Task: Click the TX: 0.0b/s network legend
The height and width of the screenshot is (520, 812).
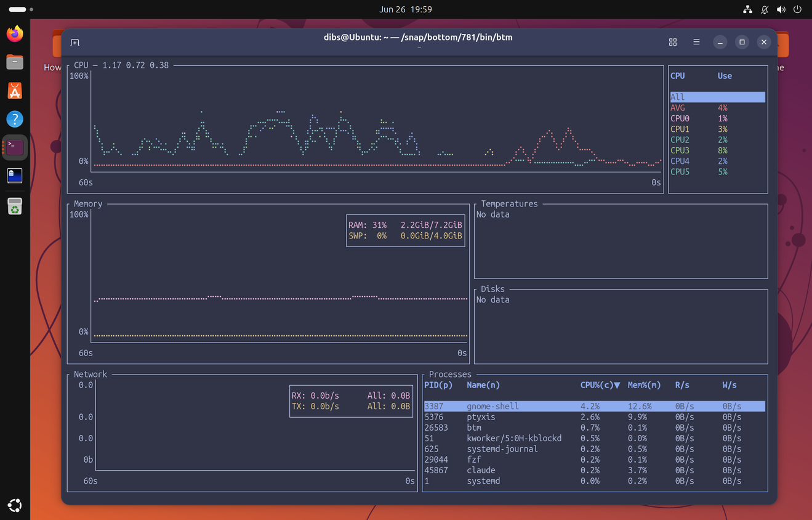Action: coord(351,407)
